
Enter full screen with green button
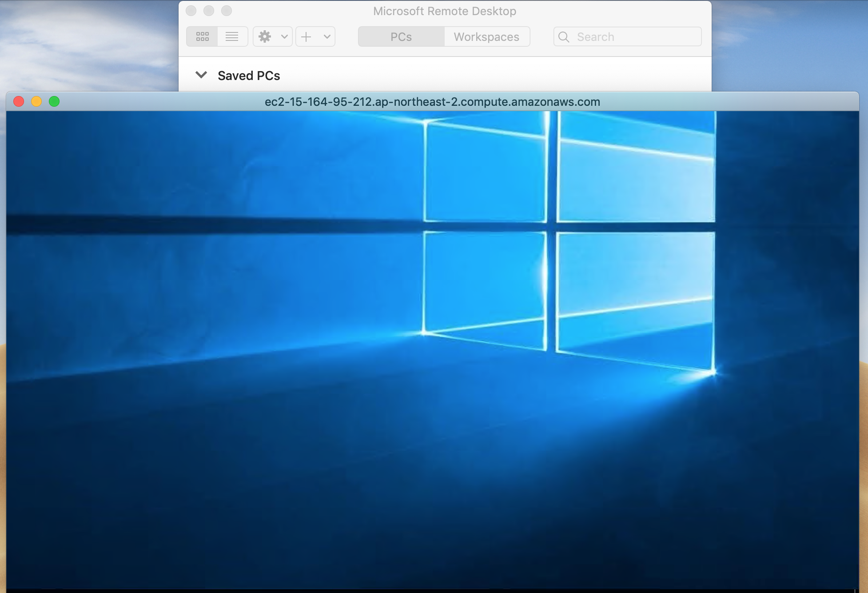click(54, 102)
